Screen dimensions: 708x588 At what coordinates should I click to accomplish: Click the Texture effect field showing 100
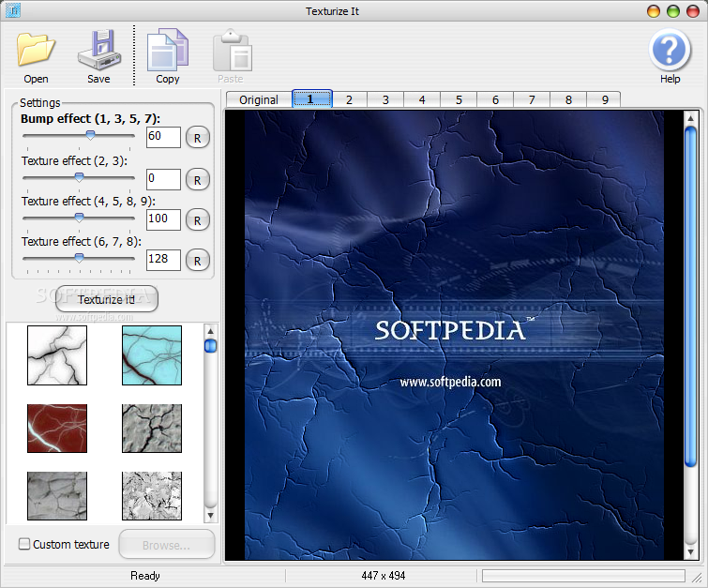pyautogui.click(x=163, y=219)
